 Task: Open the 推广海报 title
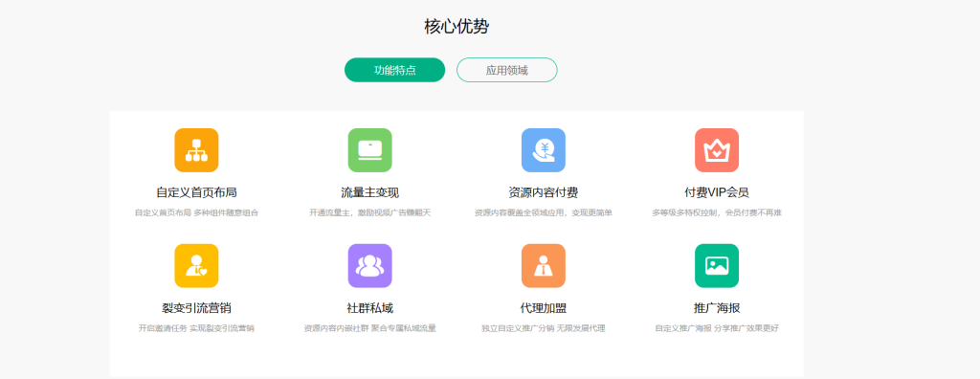click(x=717, y=308)
